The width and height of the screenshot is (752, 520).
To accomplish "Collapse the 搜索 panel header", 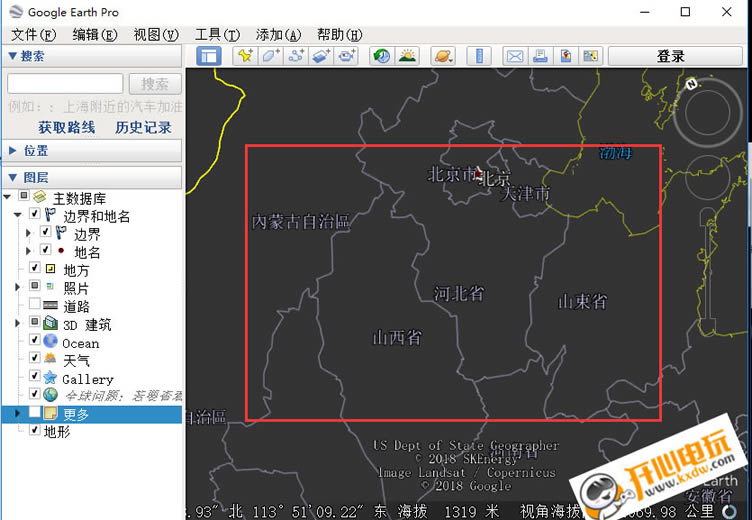I will click(13, 56).
